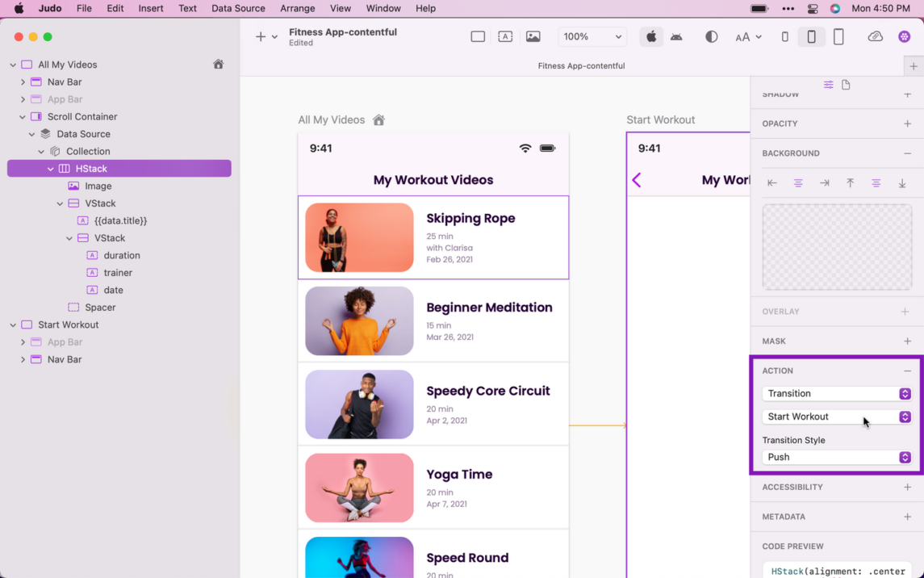Collapse the All My Videos screen
This screenshot has height=578, width=924.
tap(13, 65)
